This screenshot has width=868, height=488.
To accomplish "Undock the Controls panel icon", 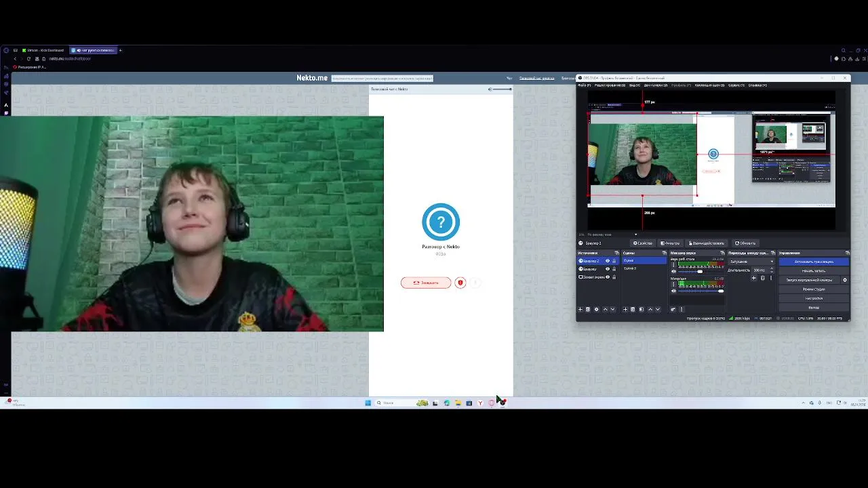I will click(848, 253).
